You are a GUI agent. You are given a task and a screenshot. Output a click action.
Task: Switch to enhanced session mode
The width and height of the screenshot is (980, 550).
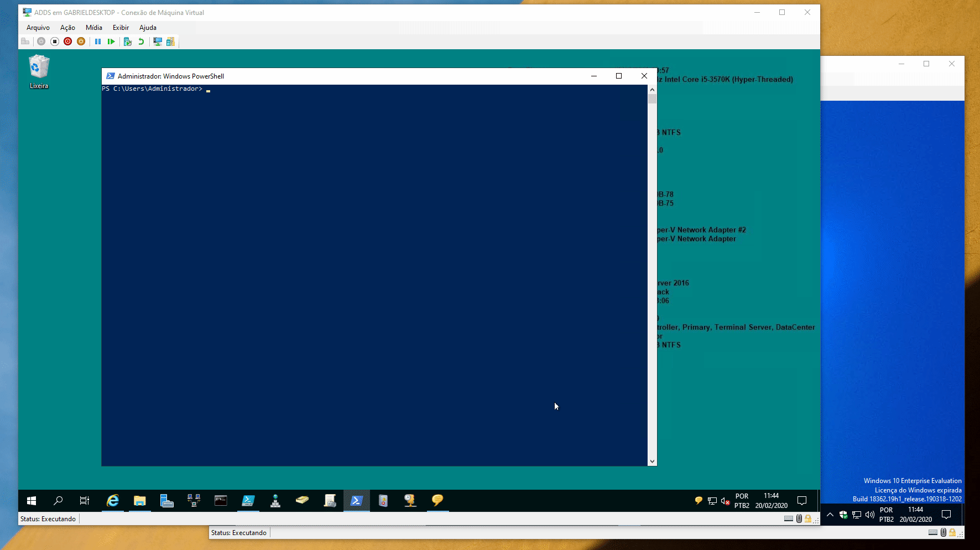tap(157, 41)
